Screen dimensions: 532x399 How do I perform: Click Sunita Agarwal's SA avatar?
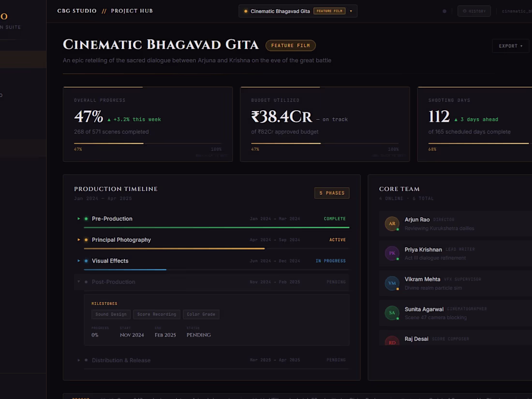pos(392,313)
